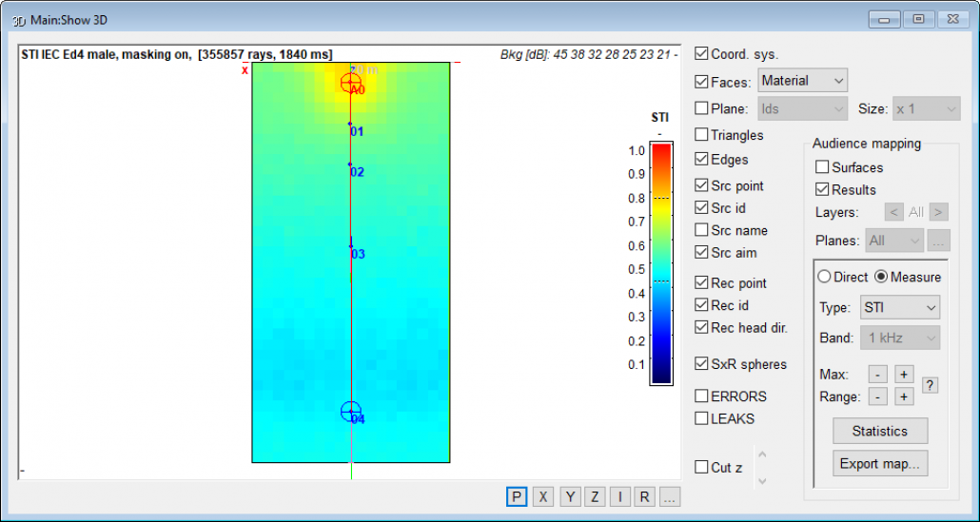The image size is (980, 522).
Task: Click the R view button
Action: point(644,496)
